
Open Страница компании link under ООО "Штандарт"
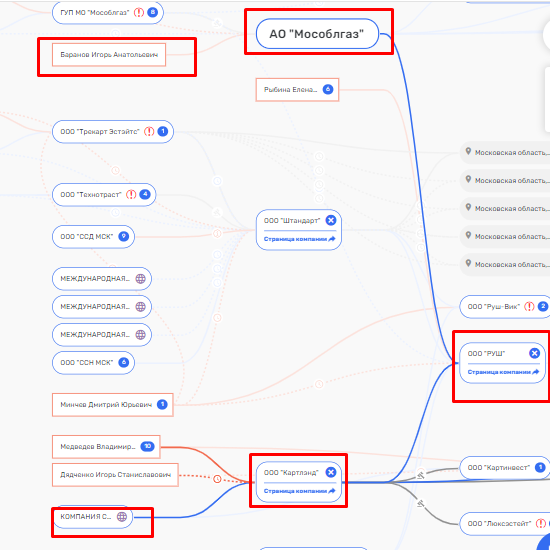[x=300, y=239]
